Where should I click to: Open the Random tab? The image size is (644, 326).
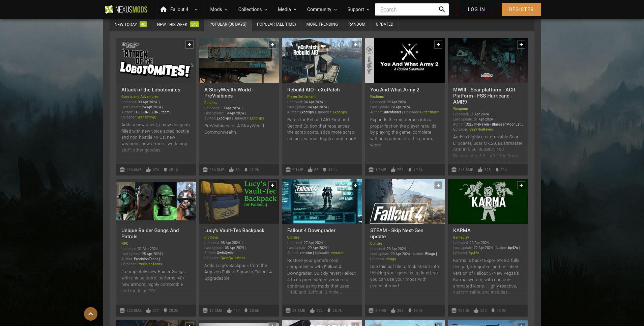click(x=357, y=24)
